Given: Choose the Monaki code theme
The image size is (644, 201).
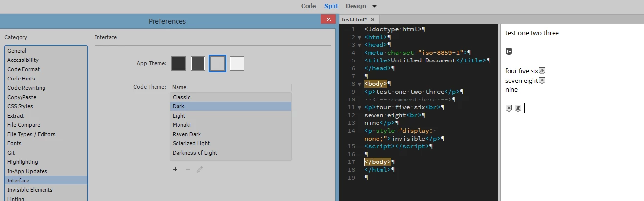Looking at the screenshot, I should [230, 125].
